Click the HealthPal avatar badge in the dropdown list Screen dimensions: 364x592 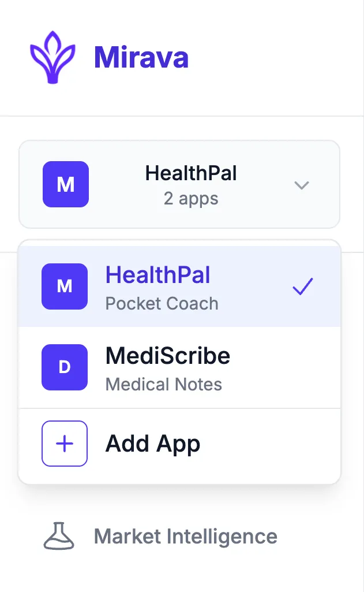65,286
